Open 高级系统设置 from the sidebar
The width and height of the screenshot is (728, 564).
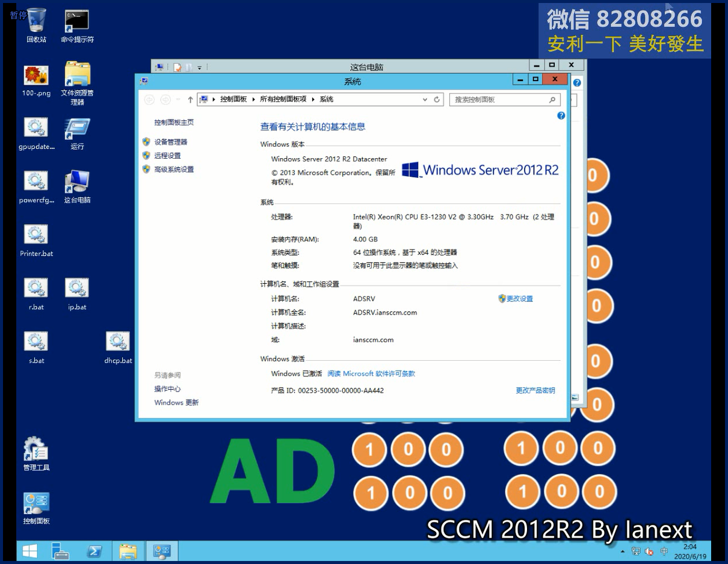(174, 170)
